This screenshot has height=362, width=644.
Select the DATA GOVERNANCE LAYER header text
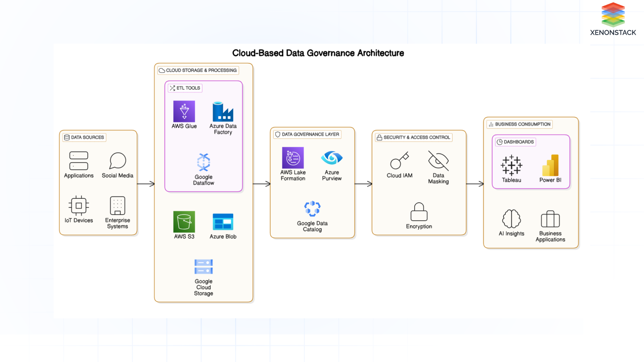(x=310, y=134)
